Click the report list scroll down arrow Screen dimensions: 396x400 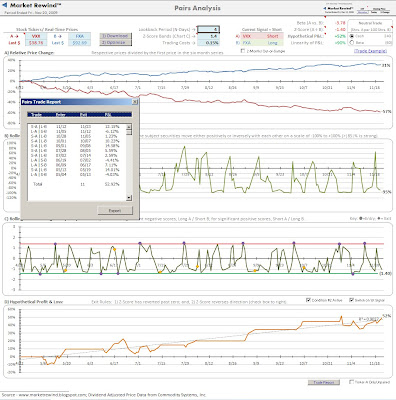point(129,198)
